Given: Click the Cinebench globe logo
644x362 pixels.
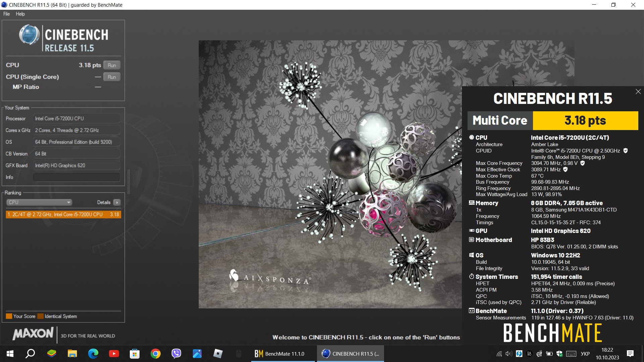Looking at the screenshot, I should tap(30, 35).
